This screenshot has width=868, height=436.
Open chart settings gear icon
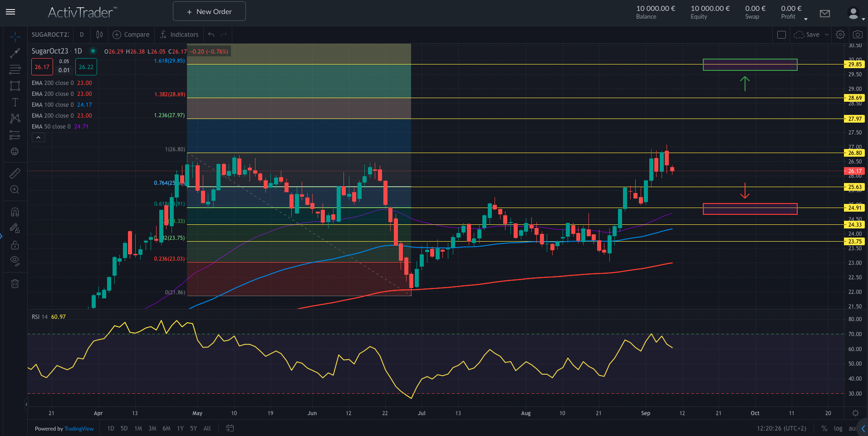(x=840, y=35)
